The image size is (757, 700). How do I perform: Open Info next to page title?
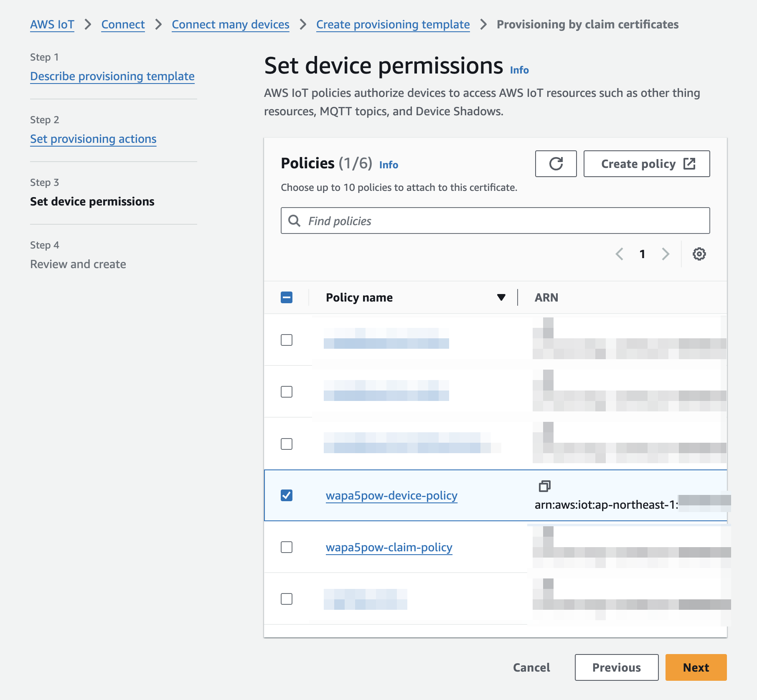pos(519,70)
